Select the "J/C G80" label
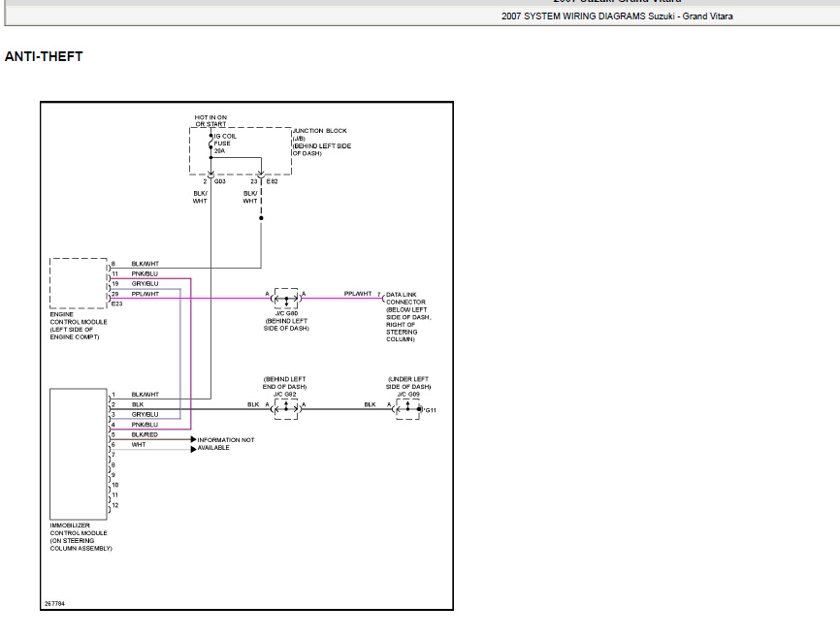840x638 pixels. coord(286,313)
